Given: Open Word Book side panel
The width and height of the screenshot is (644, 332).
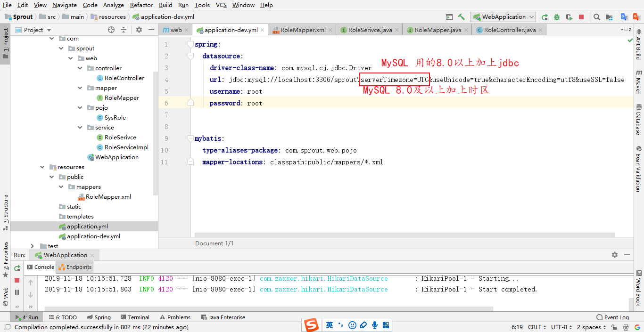Looking at the screenshot, I should click(639, 288).
